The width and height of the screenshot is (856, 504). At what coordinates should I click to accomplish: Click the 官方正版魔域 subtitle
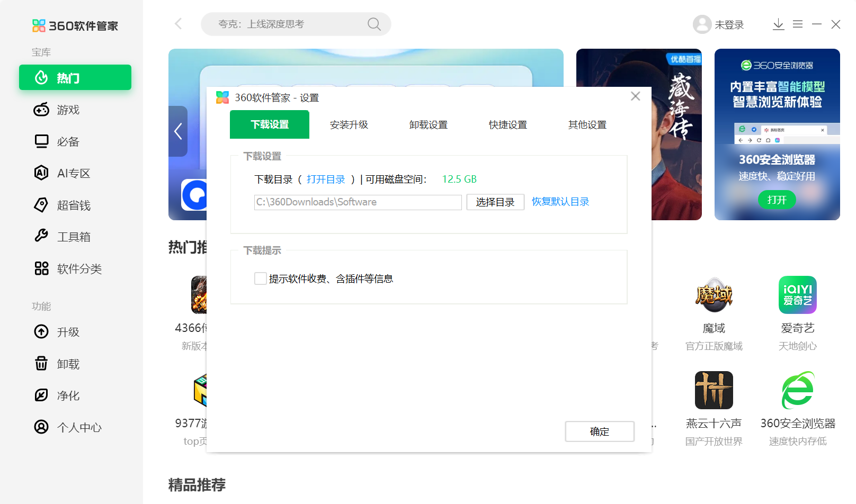[x=714, y=346]
